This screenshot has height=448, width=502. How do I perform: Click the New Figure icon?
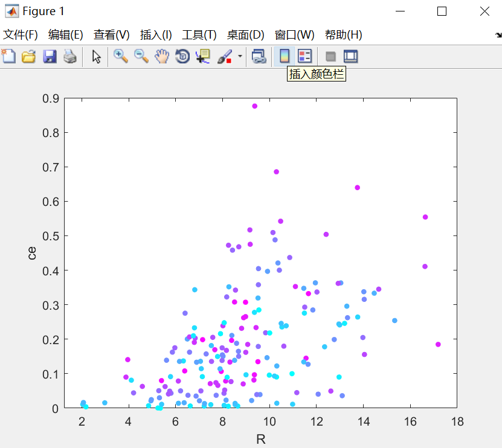tap(8, 56)
